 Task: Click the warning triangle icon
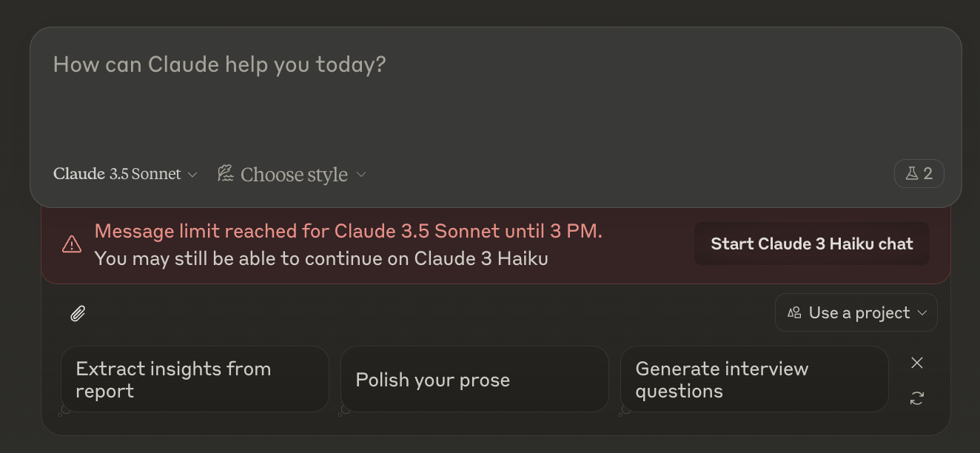(x=72, y=244)
